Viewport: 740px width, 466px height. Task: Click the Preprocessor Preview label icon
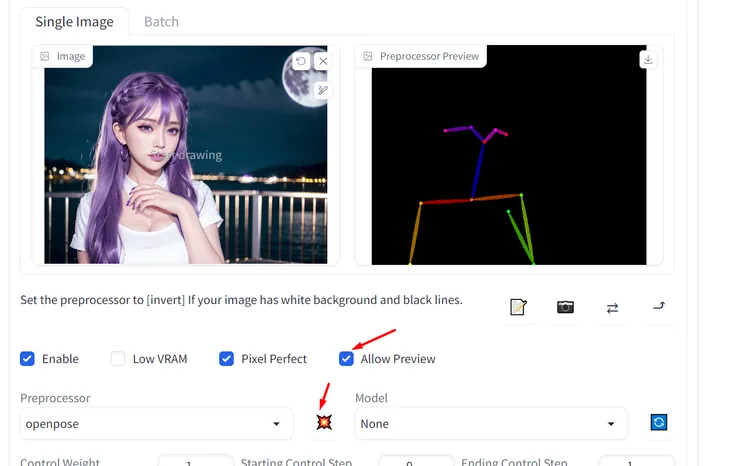tap(368, 56)
